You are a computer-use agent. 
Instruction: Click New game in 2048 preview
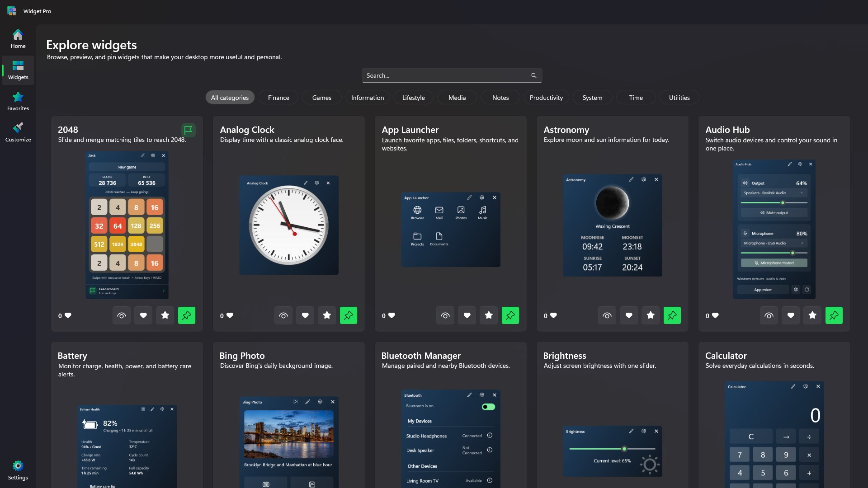[x=127, y=167]
